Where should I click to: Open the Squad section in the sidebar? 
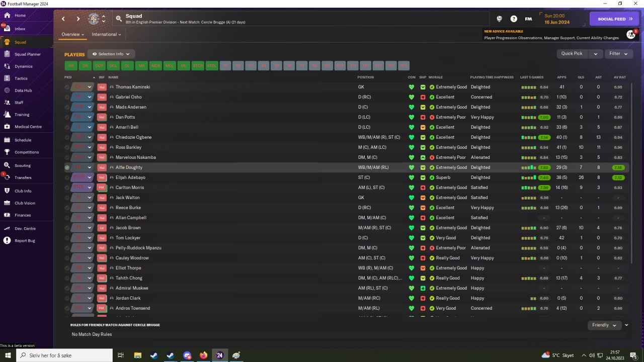tap(26, 42)
